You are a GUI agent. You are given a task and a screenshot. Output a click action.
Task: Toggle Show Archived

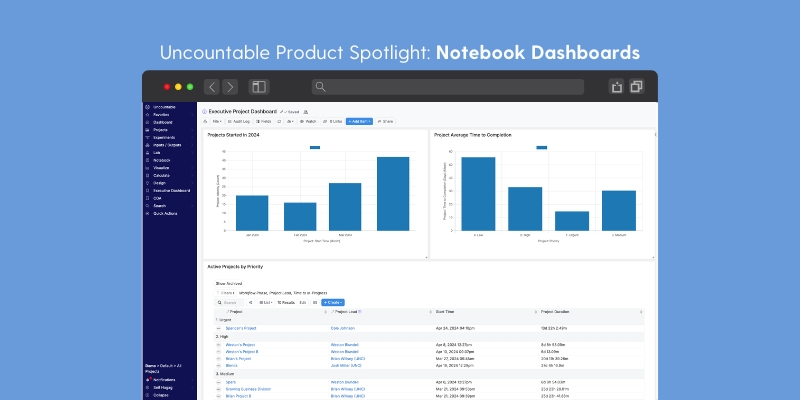click(x=229, y=284)
